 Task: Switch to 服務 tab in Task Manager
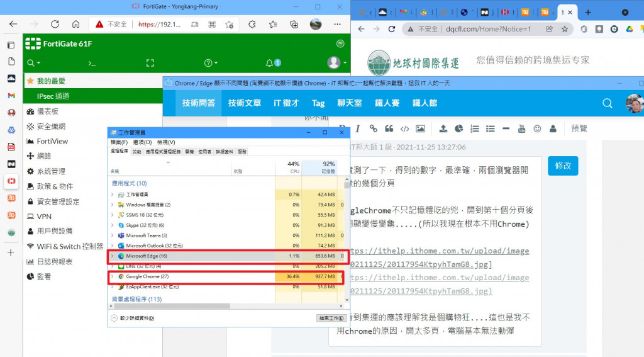(x=242, y=152)
